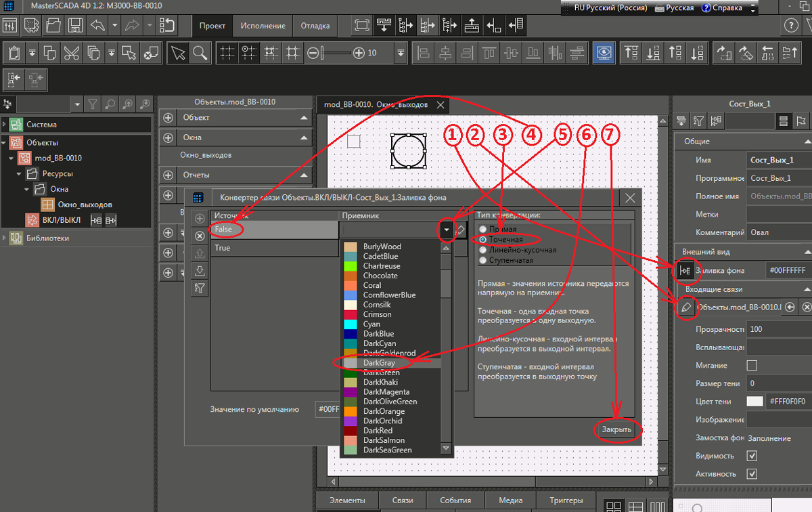Click the Undo arrow icon

pos(97,26)
